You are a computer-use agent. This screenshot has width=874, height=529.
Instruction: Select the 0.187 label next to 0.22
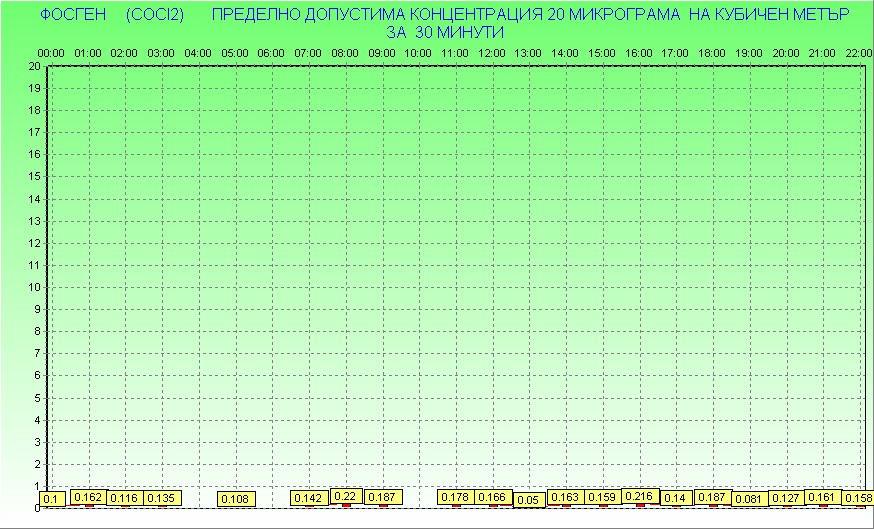click(382, 497)
